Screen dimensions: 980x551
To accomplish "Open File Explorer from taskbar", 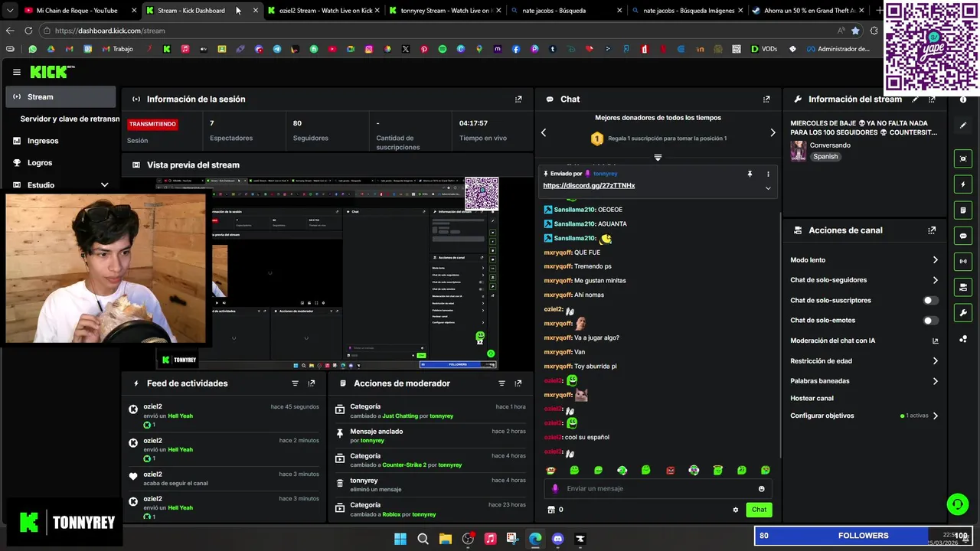I will [446, 539].
